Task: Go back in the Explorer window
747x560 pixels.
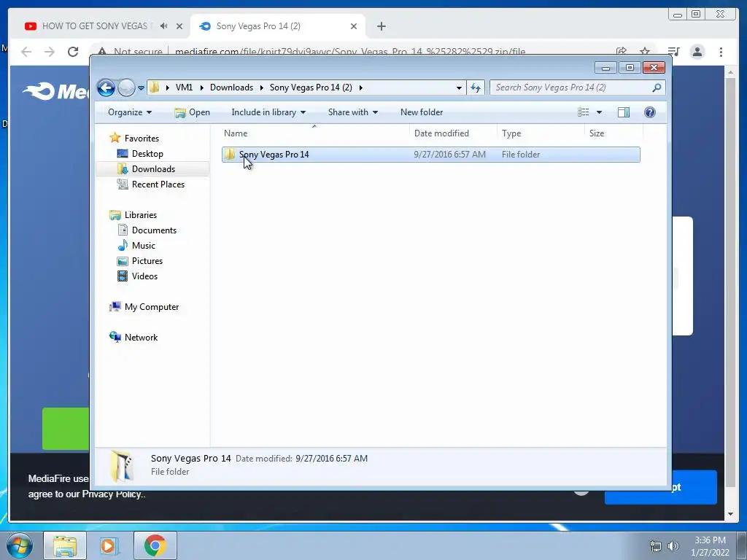Action: (107, 87)
